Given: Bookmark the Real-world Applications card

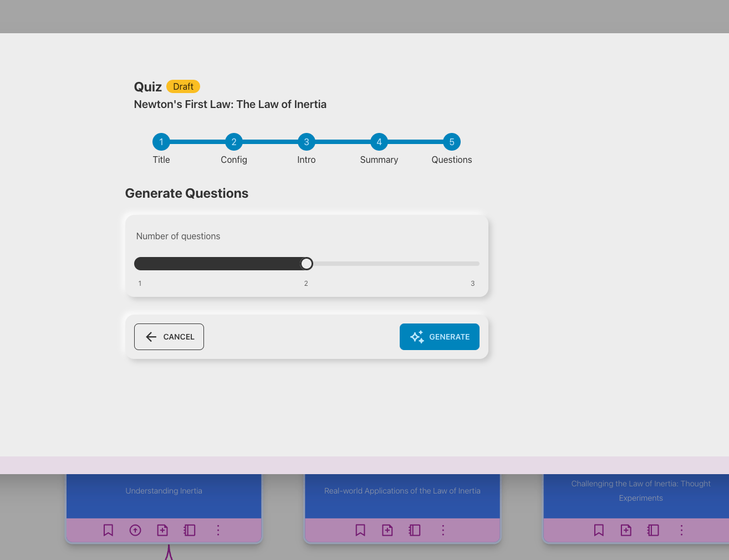Looking at the screenshot, I should 360,530.
